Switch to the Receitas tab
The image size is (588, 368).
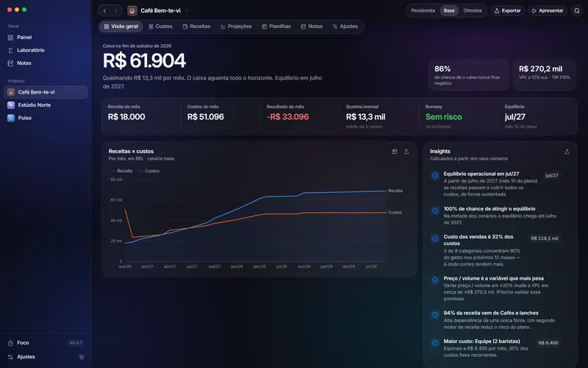pos(196,26)
